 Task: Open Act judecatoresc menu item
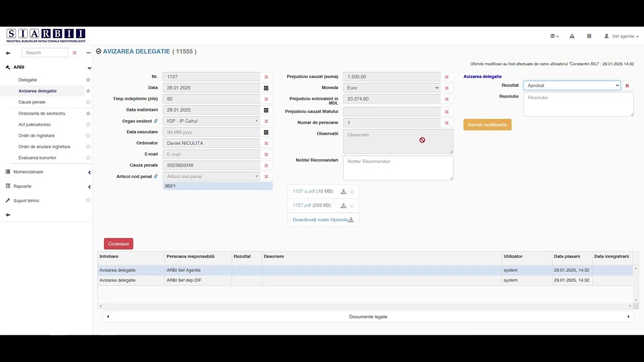coord(35,125)
